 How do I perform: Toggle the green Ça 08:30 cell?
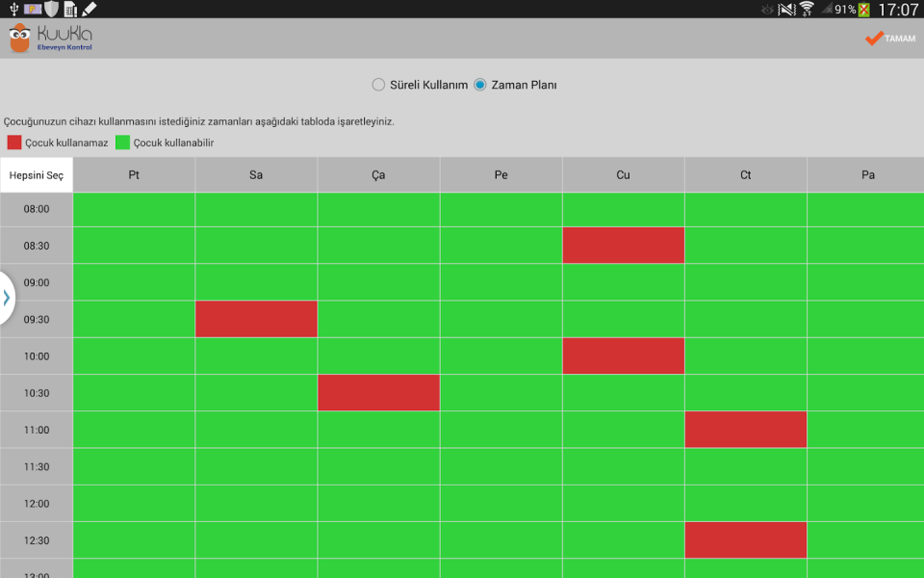379,246
